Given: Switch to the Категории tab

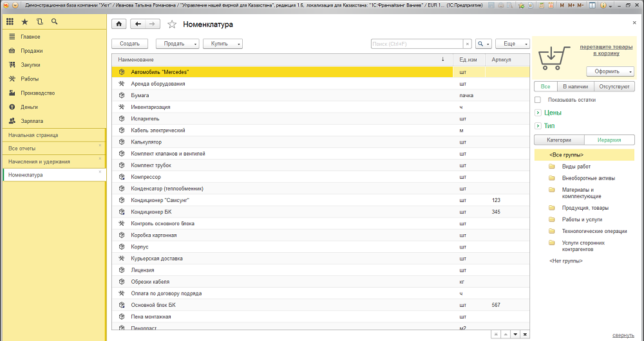Looking at the screenshot, I should [x=559, y=140].
